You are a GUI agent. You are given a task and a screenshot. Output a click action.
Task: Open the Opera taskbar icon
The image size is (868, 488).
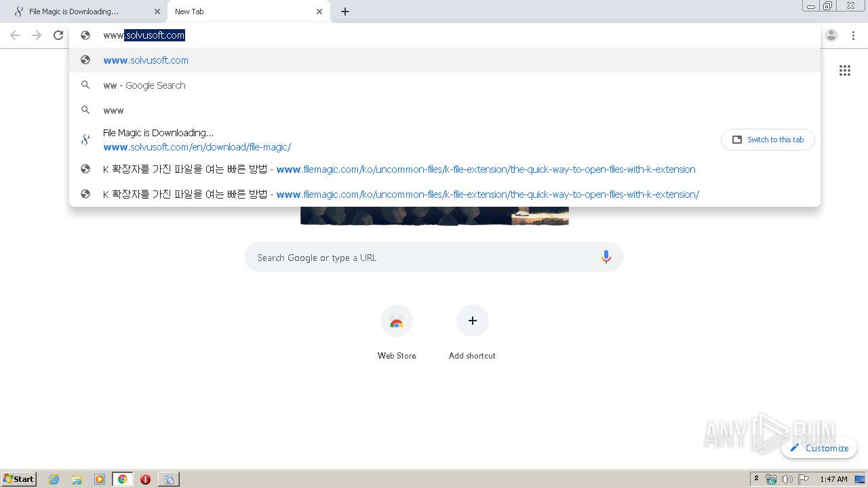point(145,479)
